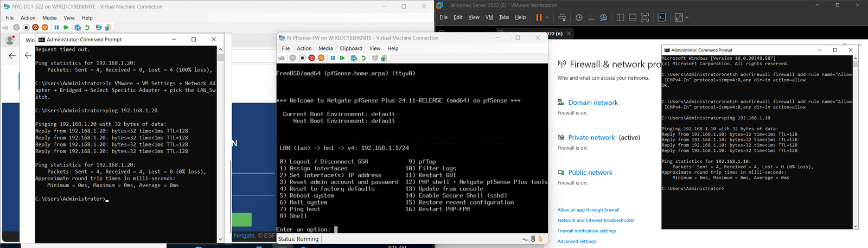
Task: Click Turn Off stop icon in NYC-DC1-S22 toolbar
Action: [x=26, y=27]
